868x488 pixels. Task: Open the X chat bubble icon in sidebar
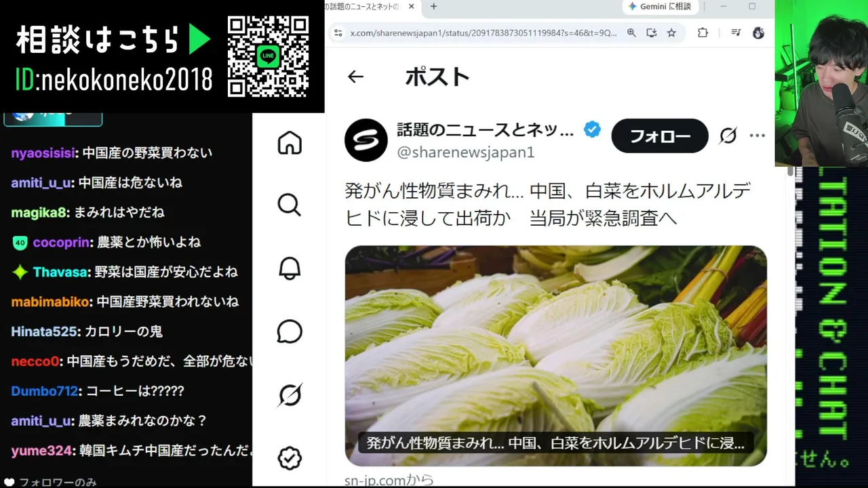click(x=290, y=331)
